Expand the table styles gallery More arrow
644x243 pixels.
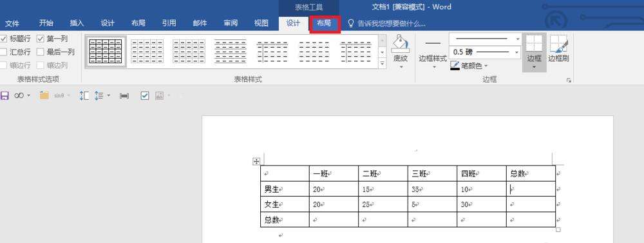pyautogui.click(x=383, y=63)
